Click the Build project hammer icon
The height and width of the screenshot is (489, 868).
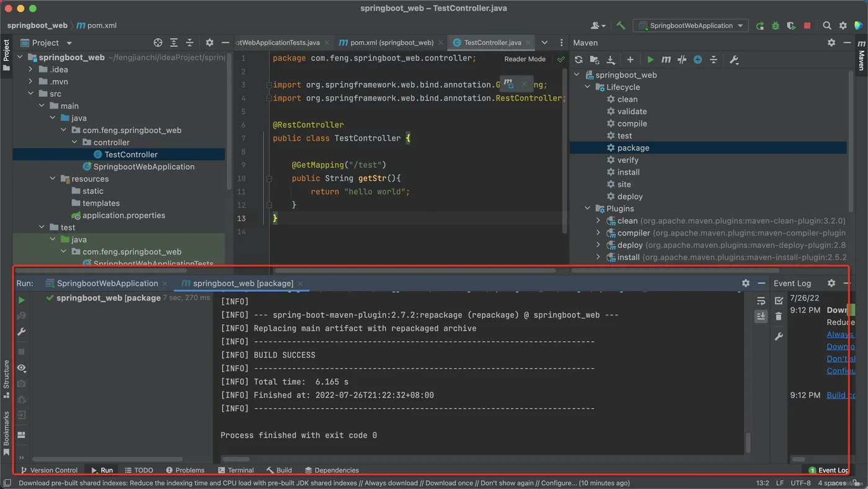coord(621,25)
